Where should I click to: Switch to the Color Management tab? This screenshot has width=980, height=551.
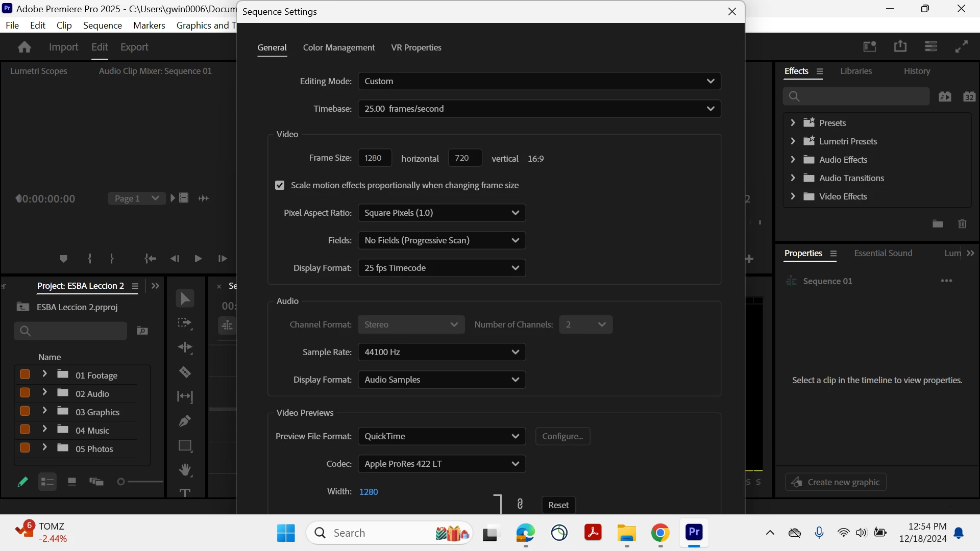[x=338, y=47]
